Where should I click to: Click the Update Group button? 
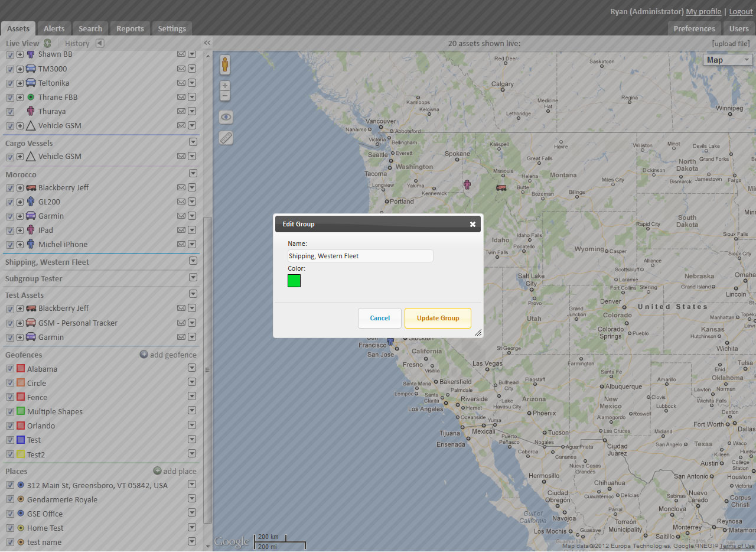tap(438, 318)
